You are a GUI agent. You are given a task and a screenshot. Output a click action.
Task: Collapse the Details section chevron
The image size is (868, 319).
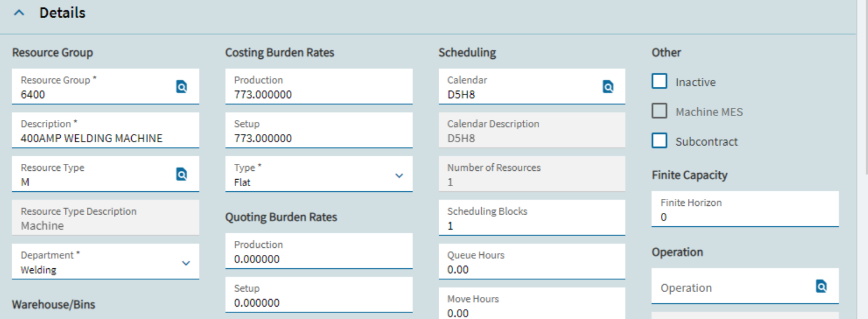[20, 13]
